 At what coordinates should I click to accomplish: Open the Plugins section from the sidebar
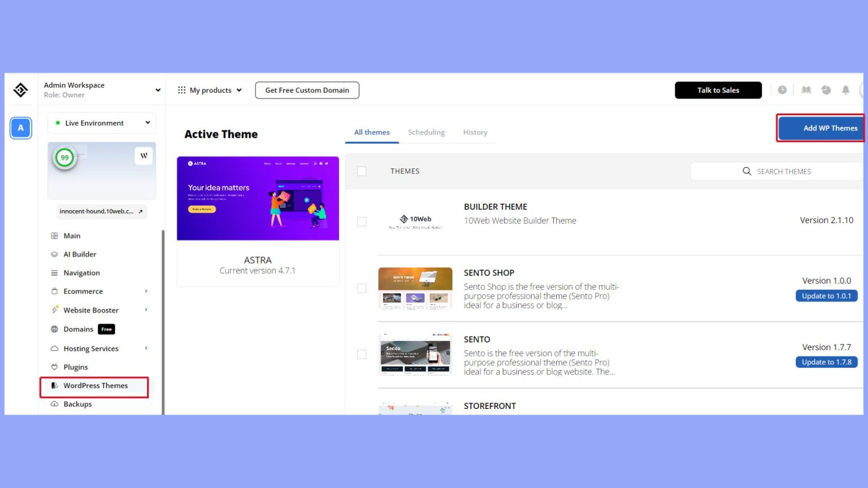point(75,367)
